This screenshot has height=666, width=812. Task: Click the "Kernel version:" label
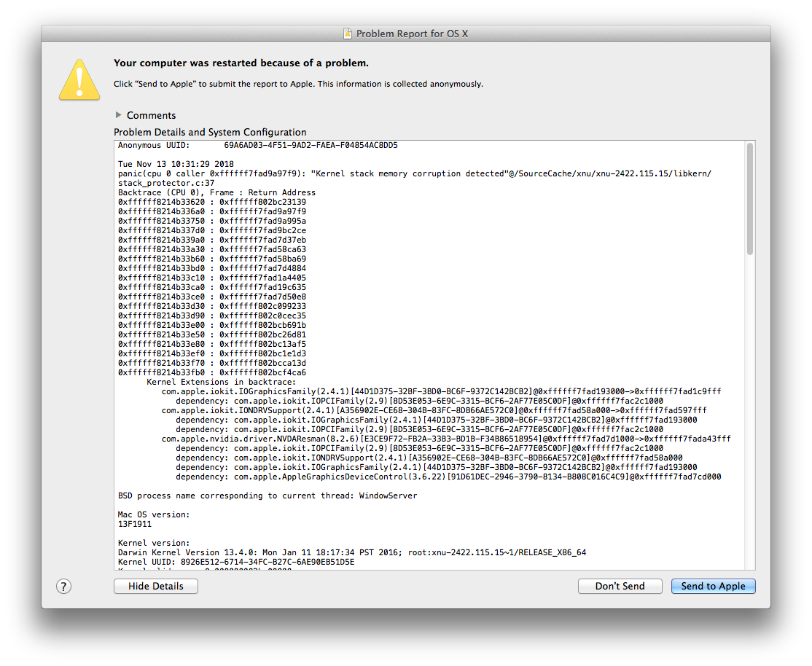(x=154, y=544)
